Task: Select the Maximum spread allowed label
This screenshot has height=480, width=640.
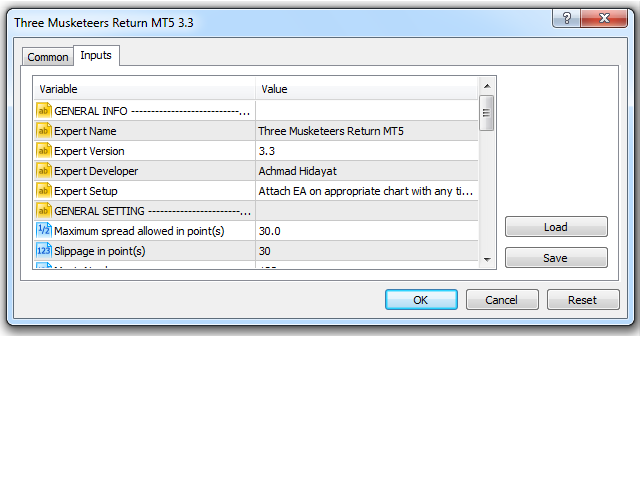Action: (x=139, y=231)
